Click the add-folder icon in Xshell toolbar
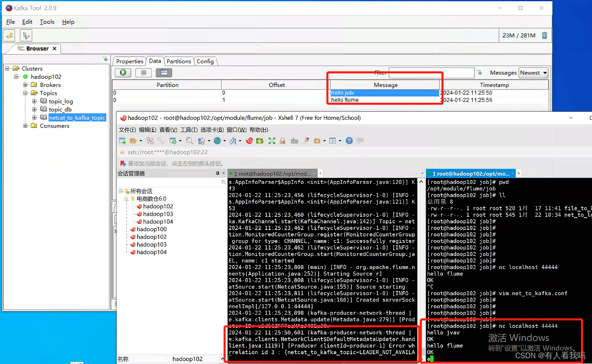 [x=317, y=141]
